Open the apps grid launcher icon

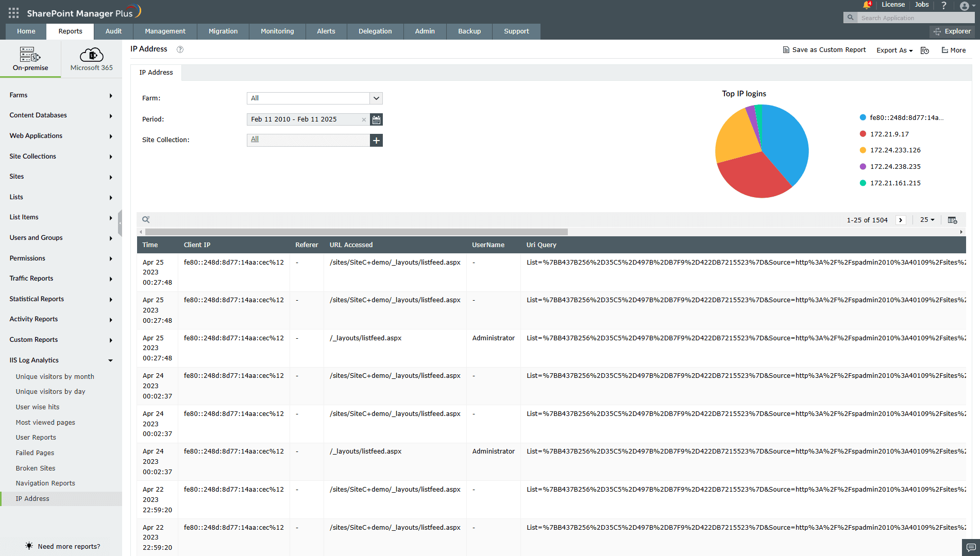(13, 13)
